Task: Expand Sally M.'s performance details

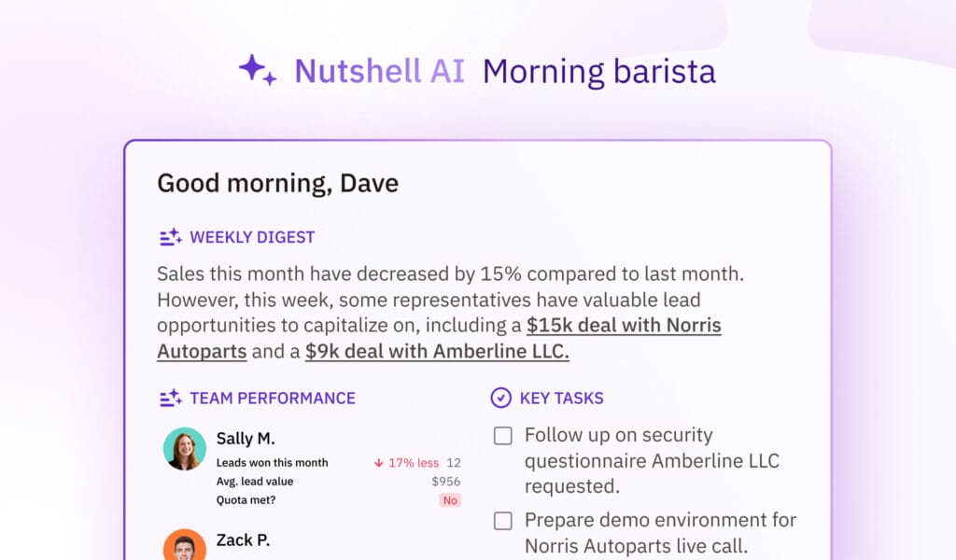Action: tap(246, 439)
